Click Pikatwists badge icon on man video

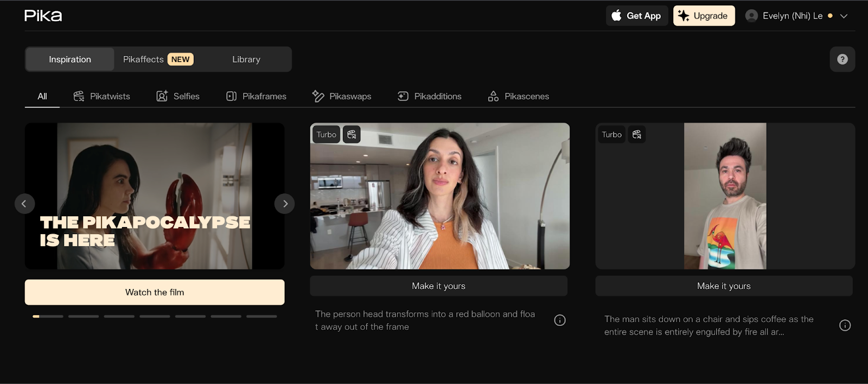pos(637,134)
